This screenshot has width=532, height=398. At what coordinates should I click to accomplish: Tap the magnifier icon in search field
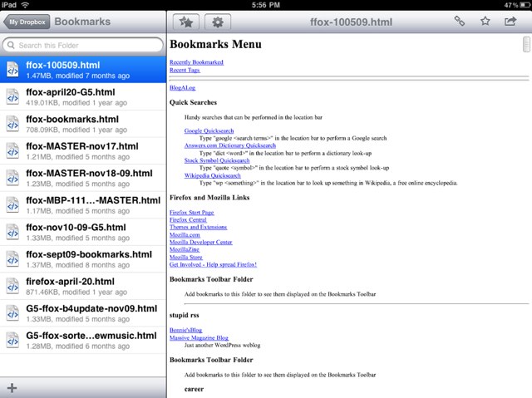click(x=11, y=45)
